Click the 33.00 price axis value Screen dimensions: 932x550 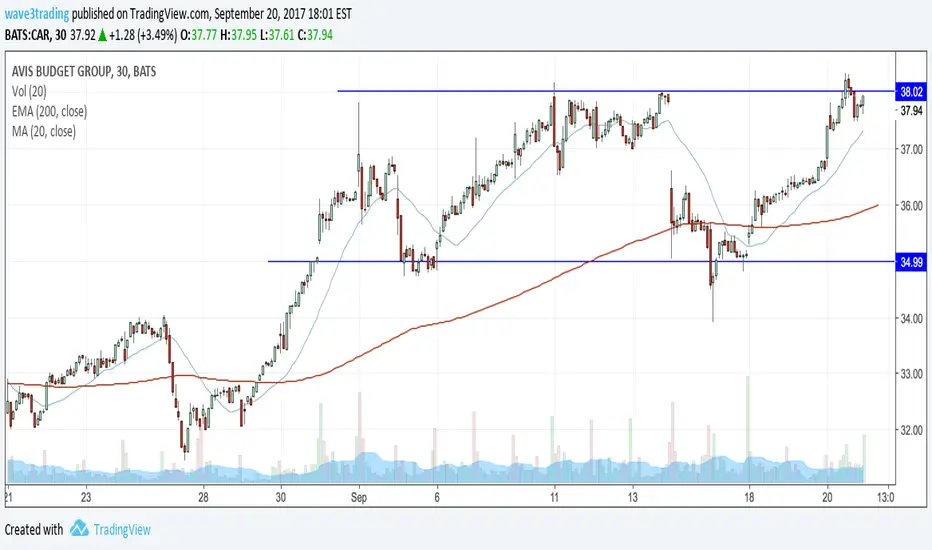pyautogui.click(x=911, y=374)
